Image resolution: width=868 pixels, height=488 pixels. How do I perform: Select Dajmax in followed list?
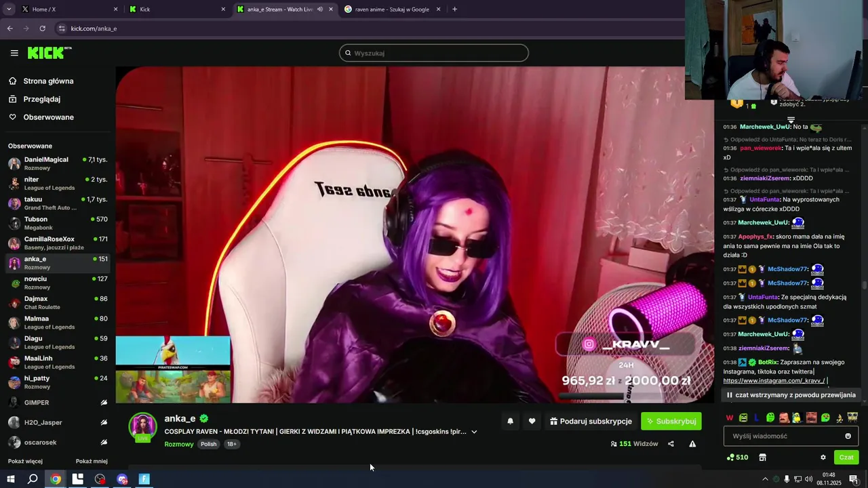[x=58, y=303]
